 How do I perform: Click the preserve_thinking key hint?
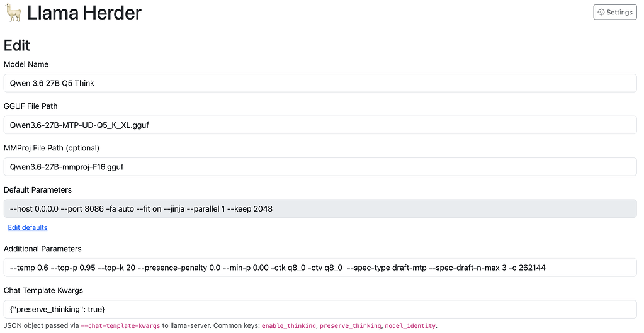[x=351, y=326]
